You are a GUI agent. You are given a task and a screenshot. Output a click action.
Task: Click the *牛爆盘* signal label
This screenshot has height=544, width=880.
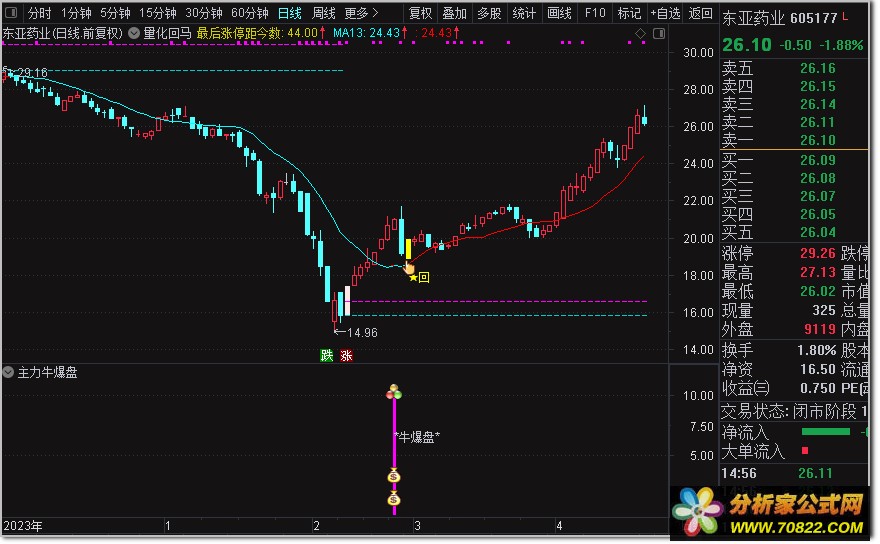click(x=417, y=437)
